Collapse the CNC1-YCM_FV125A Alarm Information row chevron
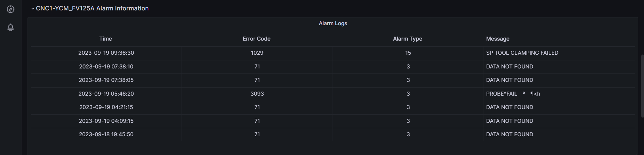 (33, 9)
